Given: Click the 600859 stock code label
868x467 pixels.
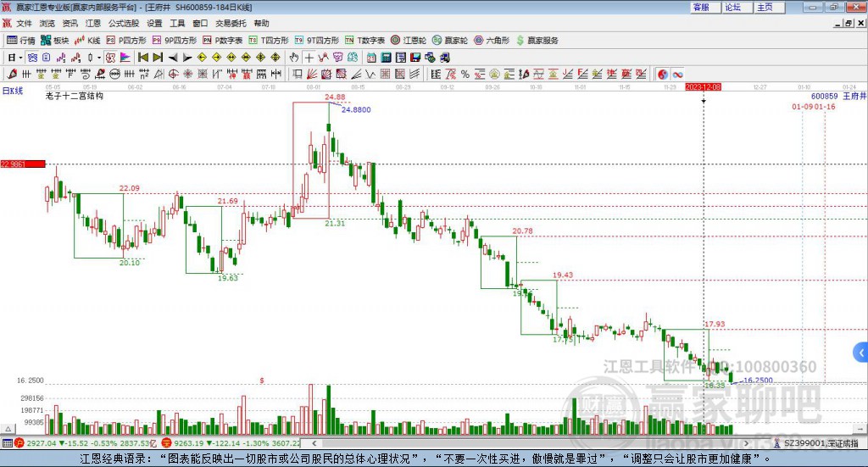Looking at the screenshot, I should click(x=824, y=97).
